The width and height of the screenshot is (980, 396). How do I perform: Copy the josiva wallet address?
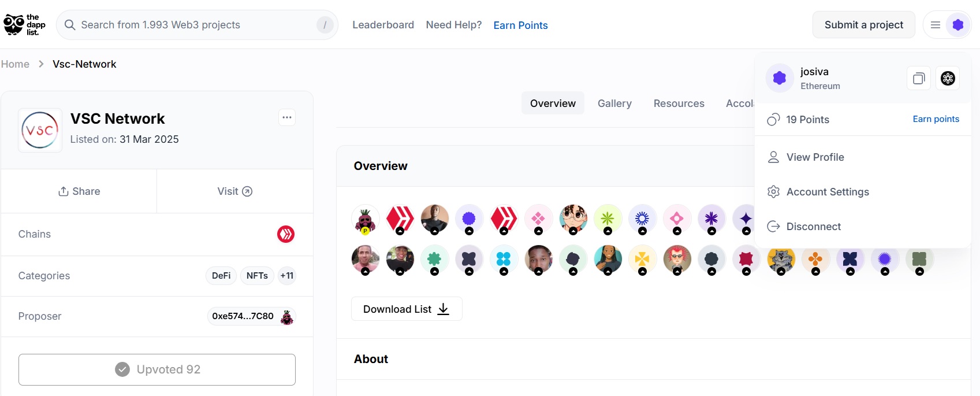pos(919,79)
